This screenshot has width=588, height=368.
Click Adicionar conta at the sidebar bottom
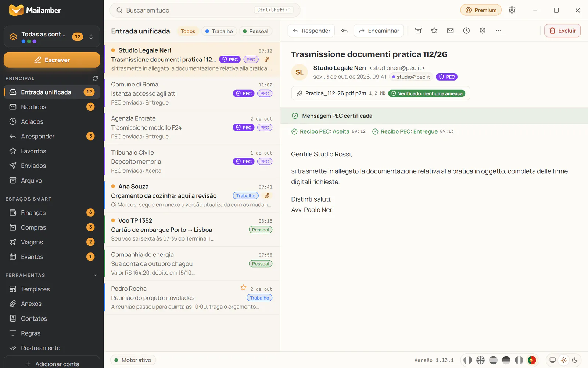(x=52, y=364)
